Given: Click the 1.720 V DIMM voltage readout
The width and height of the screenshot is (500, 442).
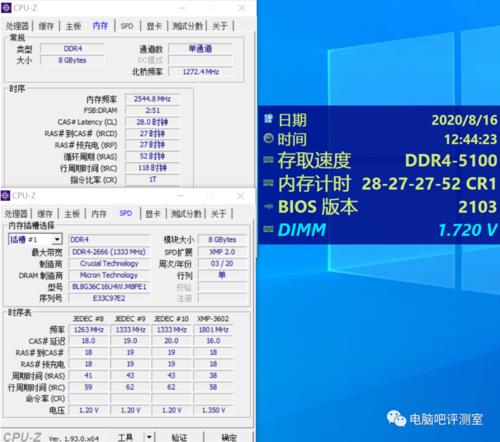Looking at the screenshot, I should tap(468, 230).
